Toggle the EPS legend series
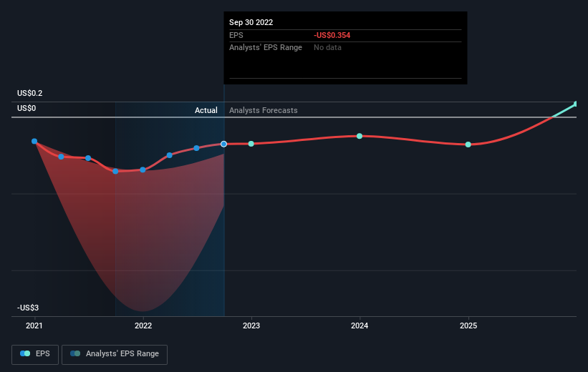The image size is (588, 372). point(35,354)
